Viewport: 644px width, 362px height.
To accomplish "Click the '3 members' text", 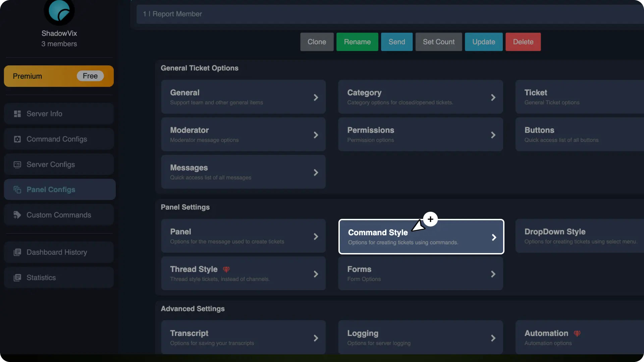I will [x=59, y=44].
